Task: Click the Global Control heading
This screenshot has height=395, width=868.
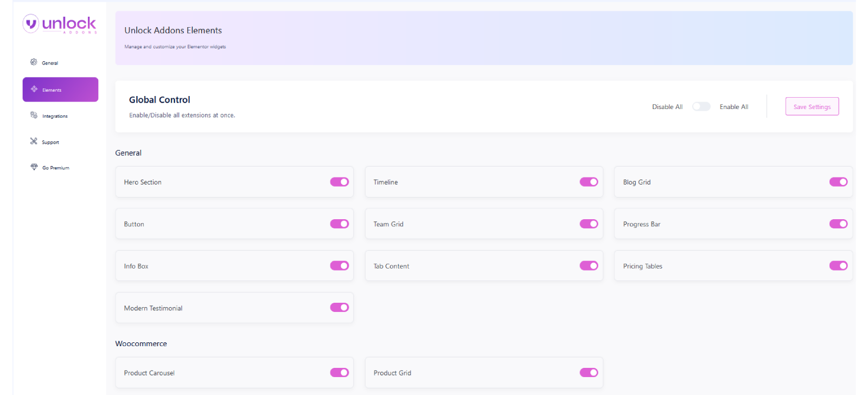Action: (159, 100)
